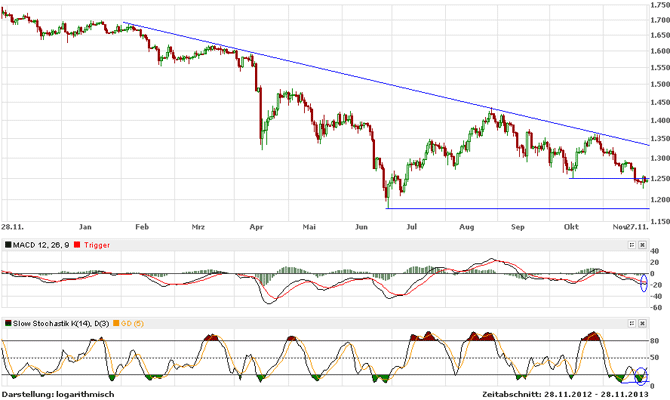Click the black MACD legend swatch
Image resolution: width=670 pixels, height=400 pixels.
coord(7,244)
